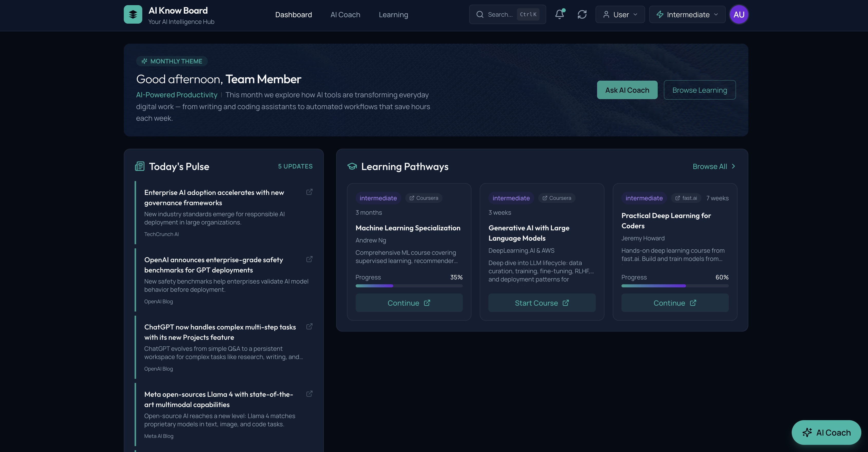The height and width of the screenshot is (452, 868).
Task: Click the 3 weeks duration label
Action: click(x=500, y=212)
